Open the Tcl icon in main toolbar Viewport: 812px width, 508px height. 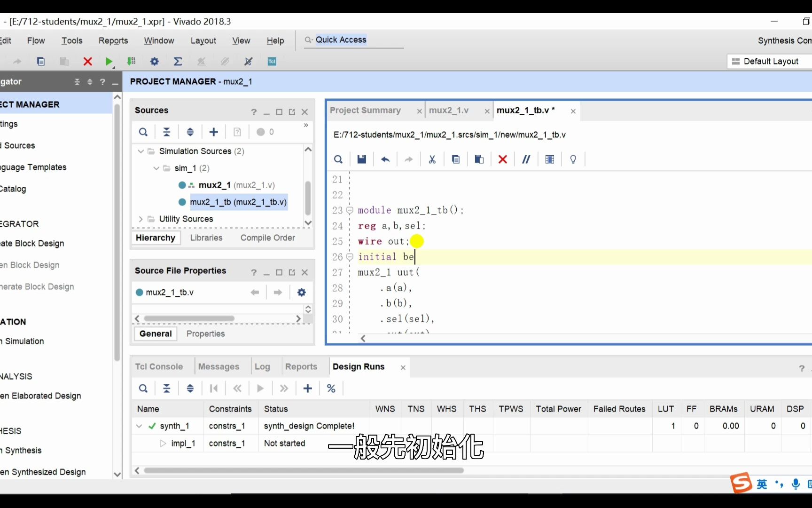coord(272,61)
